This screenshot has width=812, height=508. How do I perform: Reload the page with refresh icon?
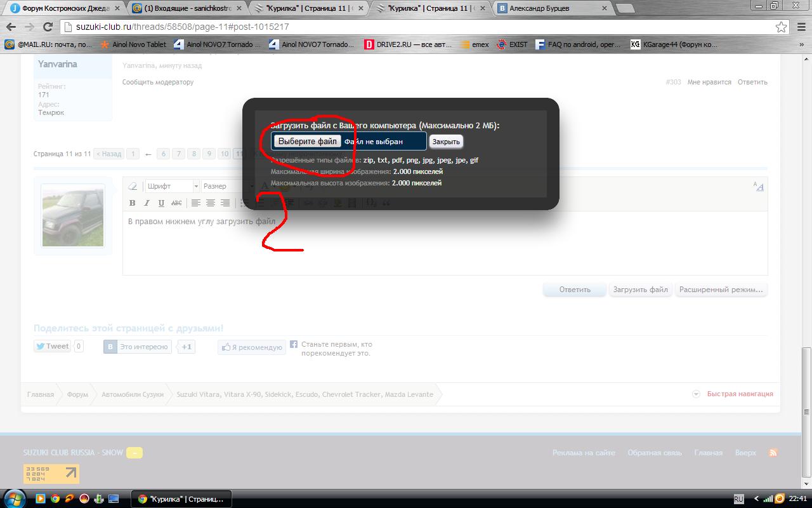(x=48, y=27)
